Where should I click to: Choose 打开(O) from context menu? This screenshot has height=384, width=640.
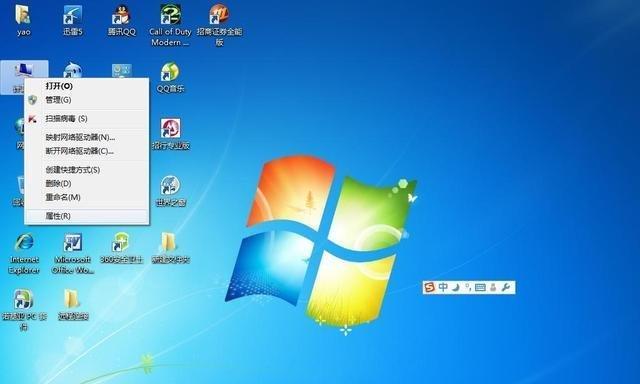(87, 86)
